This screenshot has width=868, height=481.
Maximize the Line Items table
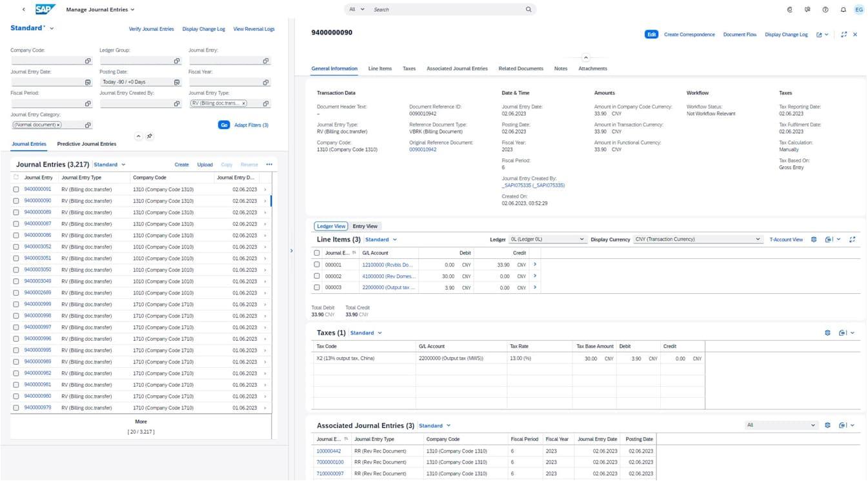853,240
